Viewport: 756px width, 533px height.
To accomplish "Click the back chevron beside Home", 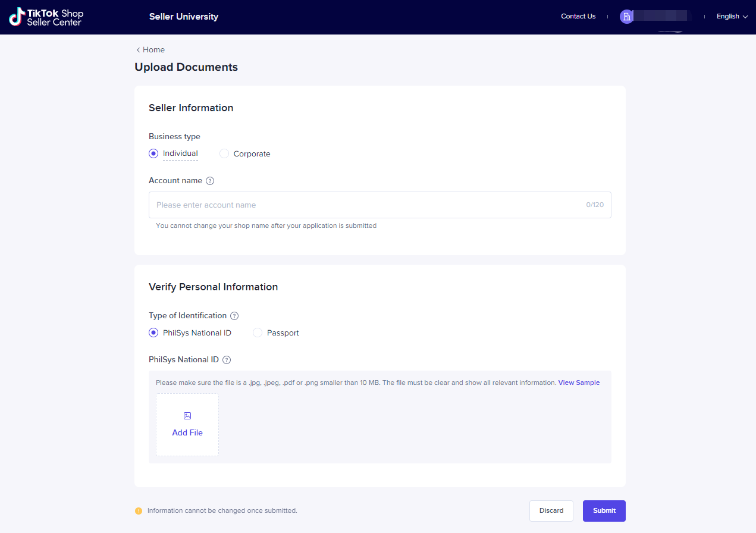I will [x=139, y=50].
